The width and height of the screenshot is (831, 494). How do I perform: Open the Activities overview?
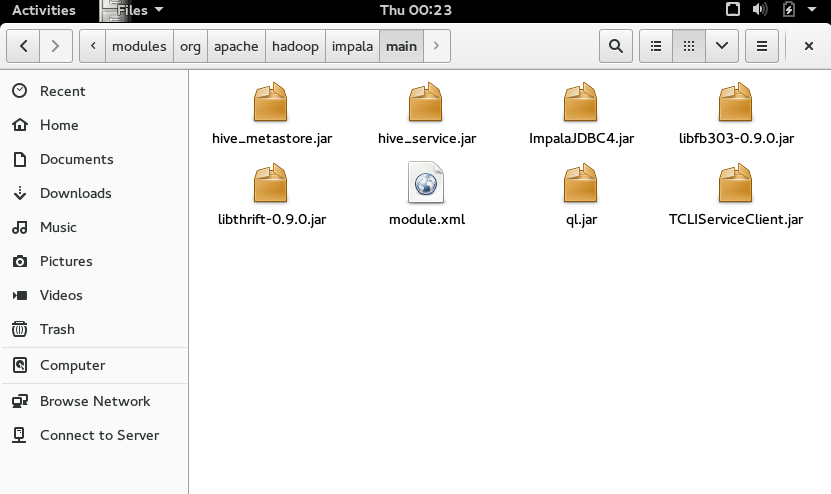point(44,10)
